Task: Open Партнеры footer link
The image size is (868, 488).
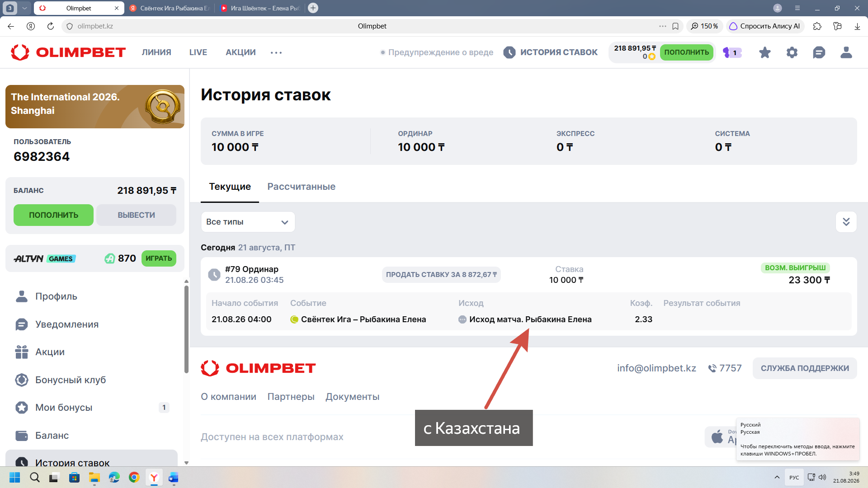Action: pos(291,397)
